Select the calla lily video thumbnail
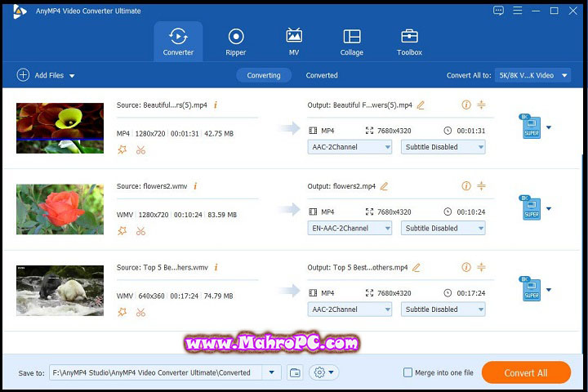Screen dimensions: 588x392 (x=60, y=128)
